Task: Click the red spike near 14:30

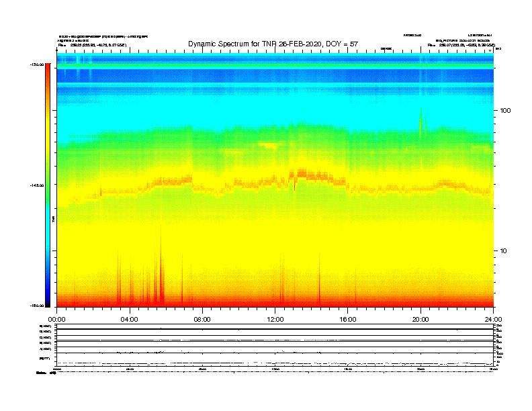Action: 319,280
